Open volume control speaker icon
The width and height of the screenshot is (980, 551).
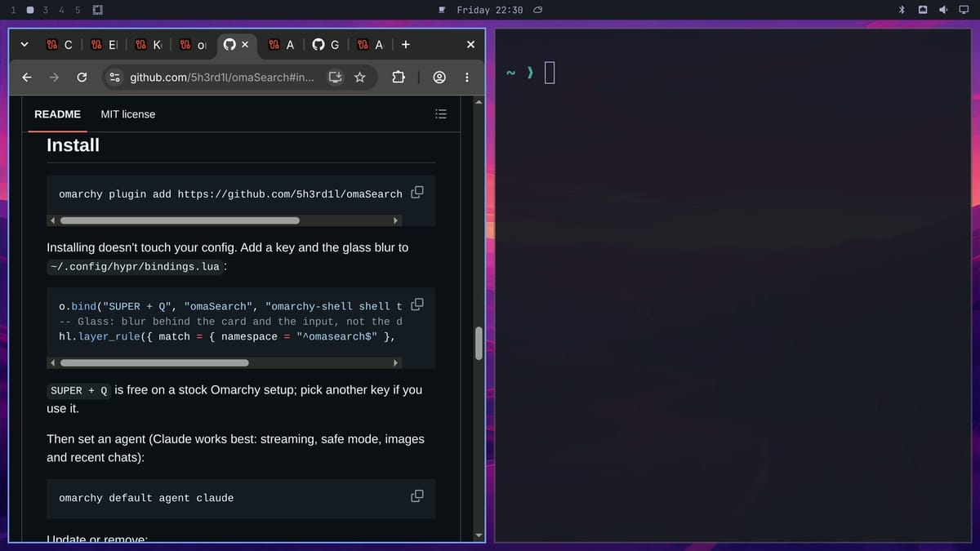(943, 10)
